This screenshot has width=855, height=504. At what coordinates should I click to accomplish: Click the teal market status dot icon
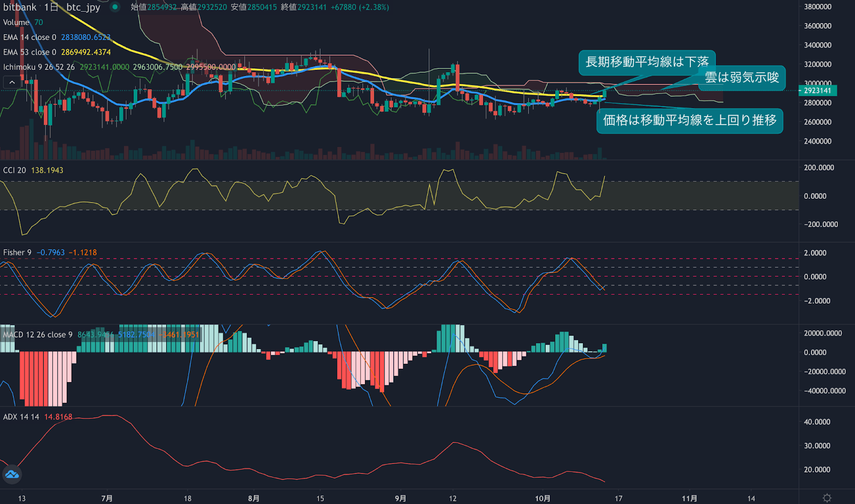pyautogui.click(x=114, y=7)
